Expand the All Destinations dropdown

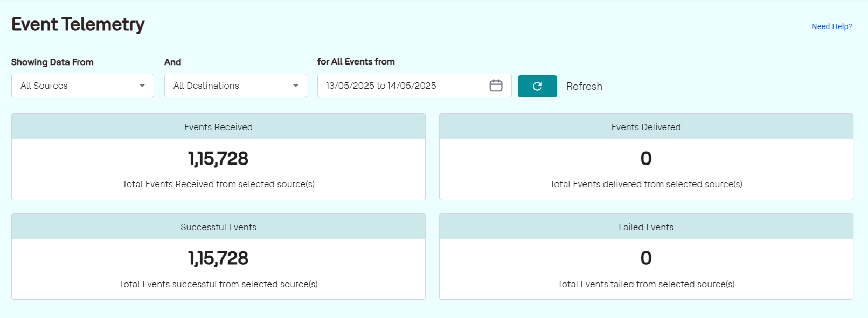tap(235, 86)
